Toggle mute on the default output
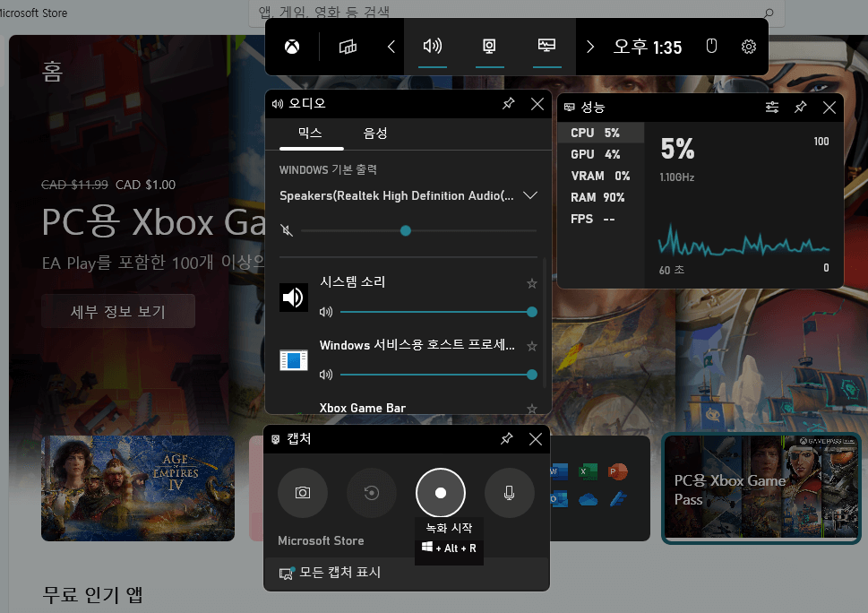Viewport: 868px width, 613px height. (287, 230)
